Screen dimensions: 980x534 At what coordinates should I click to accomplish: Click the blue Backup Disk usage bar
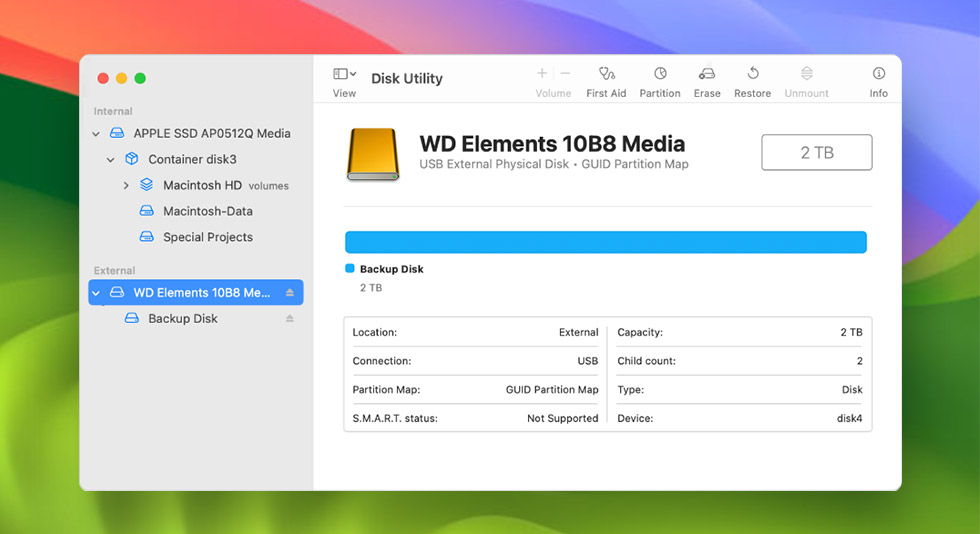pyautogui.click(x=606, y=242)
